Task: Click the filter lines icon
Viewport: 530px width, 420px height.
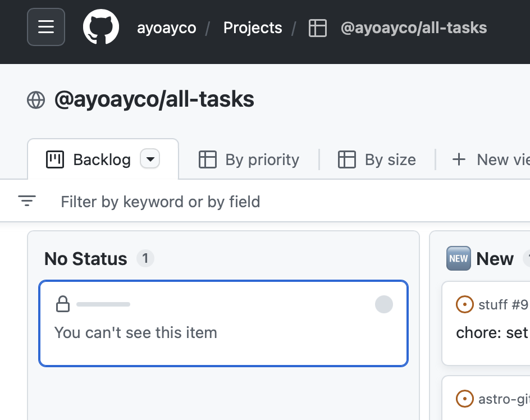Action: [x=27, y=201]
